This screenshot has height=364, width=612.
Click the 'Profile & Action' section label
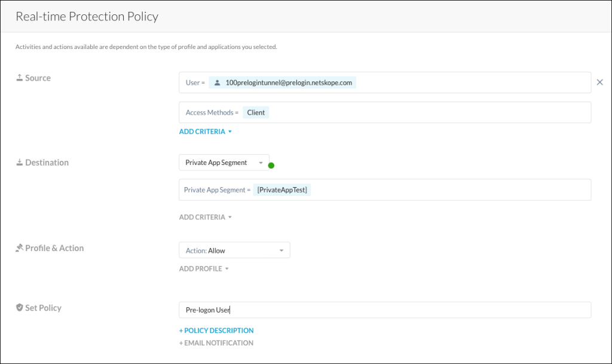coord(54,247)
